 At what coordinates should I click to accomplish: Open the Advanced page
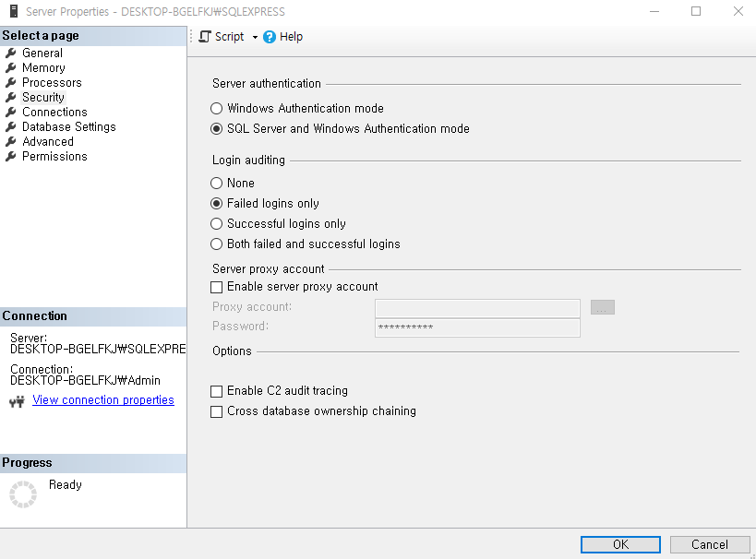pyautogui.click(x=48, y=142)
